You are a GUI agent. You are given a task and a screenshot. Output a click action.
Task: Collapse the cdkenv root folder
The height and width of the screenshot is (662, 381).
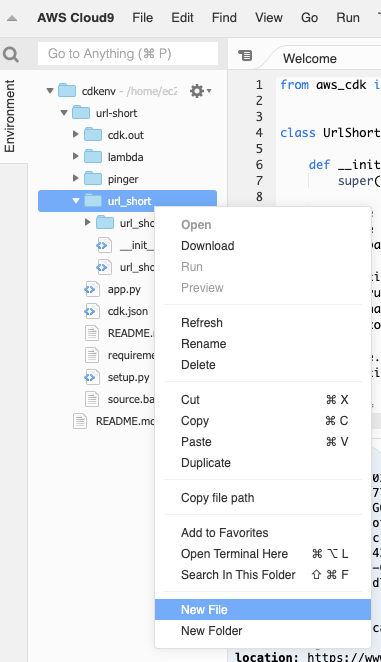50,90
